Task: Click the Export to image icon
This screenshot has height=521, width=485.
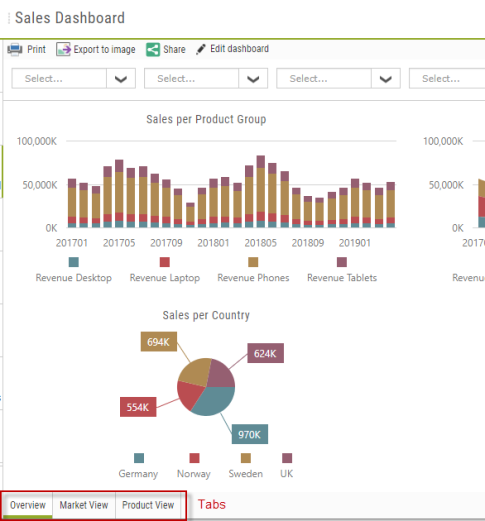Action: pos(63,49)
